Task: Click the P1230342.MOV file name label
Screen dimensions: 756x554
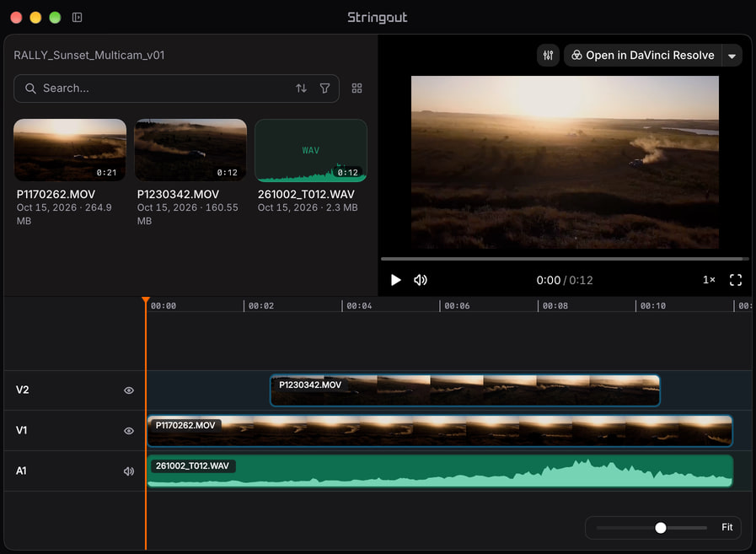Action: (x=178, y=195)
